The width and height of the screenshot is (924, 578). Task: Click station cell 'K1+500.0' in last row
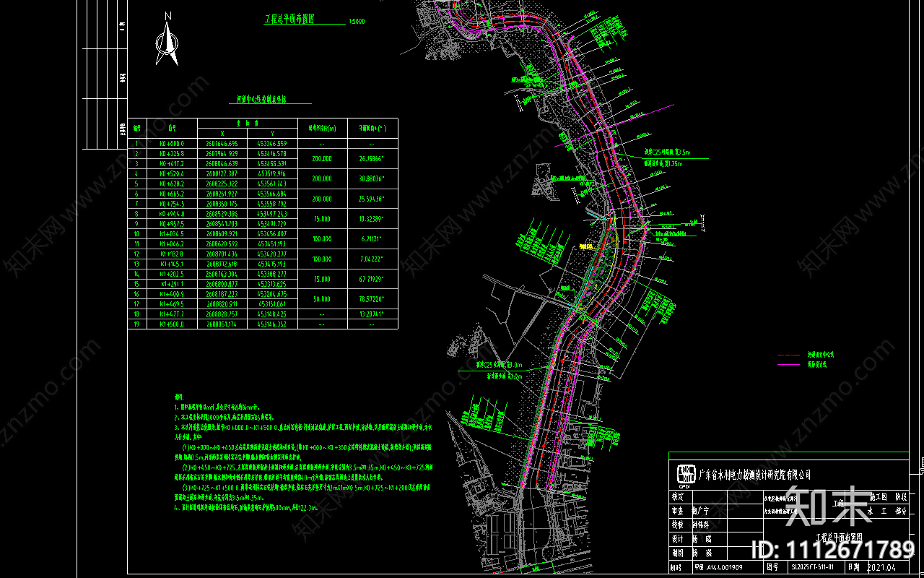[173, 324]
